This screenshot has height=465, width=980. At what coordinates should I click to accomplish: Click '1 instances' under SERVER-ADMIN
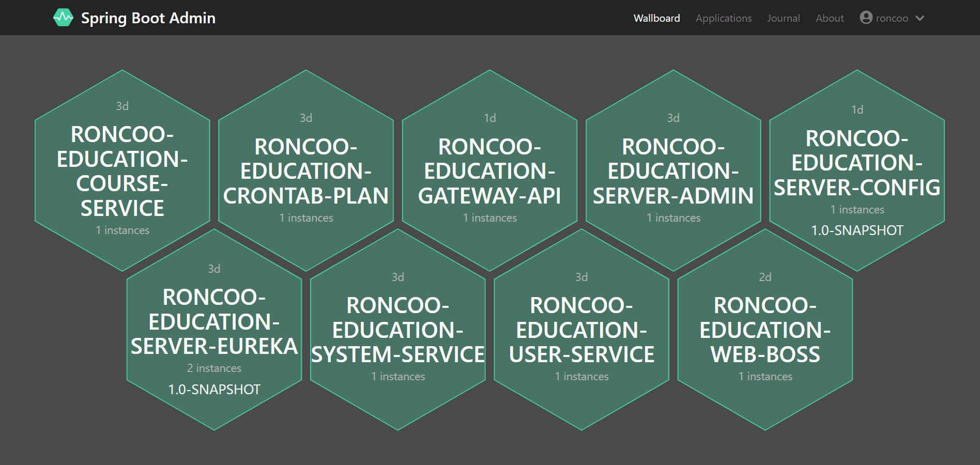click(x=673, y=218)
